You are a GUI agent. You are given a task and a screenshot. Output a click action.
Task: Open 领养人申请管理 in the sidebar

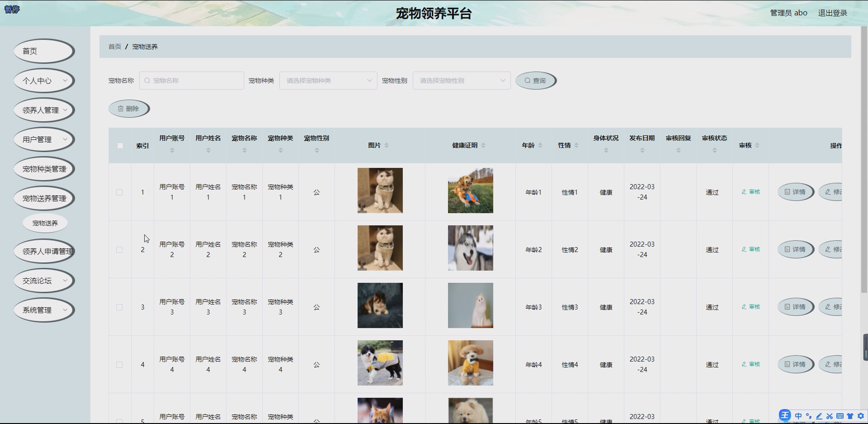[44, 251]
